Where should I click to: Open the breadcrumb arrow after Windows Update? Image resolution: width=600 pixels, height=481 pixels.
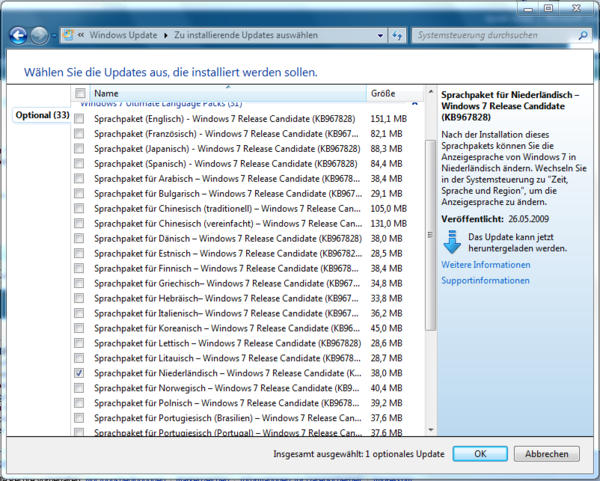[166, 36]
